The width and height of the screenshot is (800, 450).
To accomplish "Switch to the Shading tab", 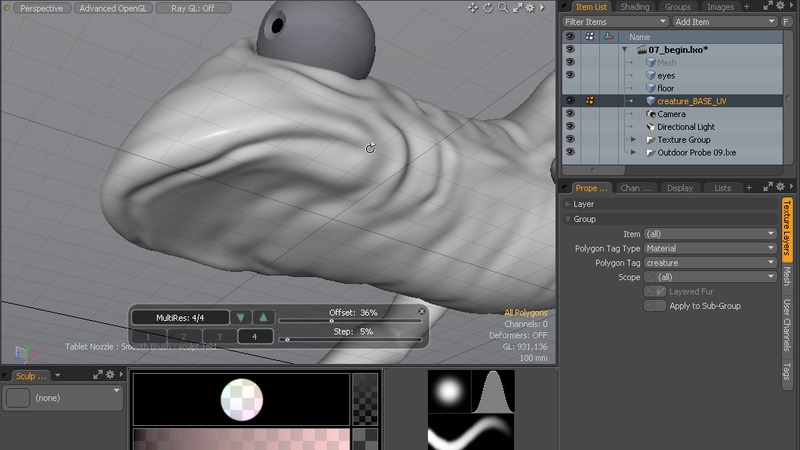I will click(x=634, y=7).
